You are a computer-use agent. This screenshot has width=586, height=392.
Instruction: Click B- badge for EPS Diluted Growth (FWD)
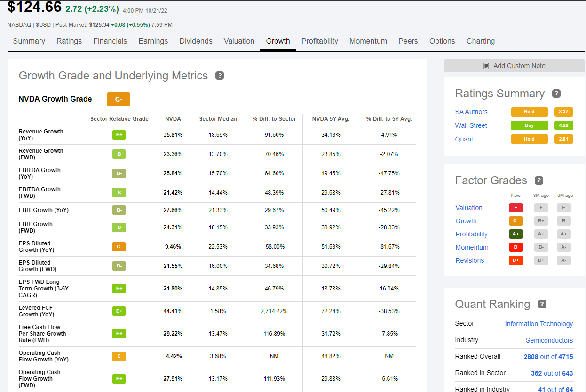point(119,266)
